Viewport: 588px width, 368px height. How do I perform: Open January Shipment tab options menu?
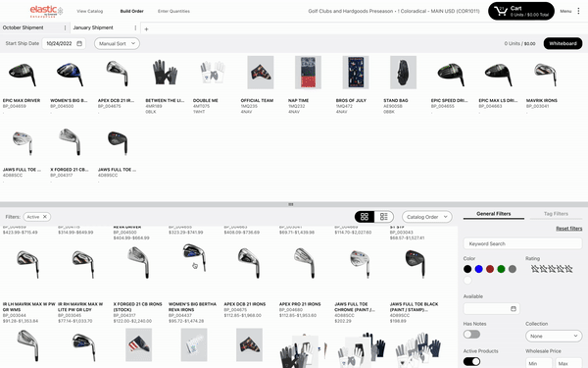(x=135, y=27)
